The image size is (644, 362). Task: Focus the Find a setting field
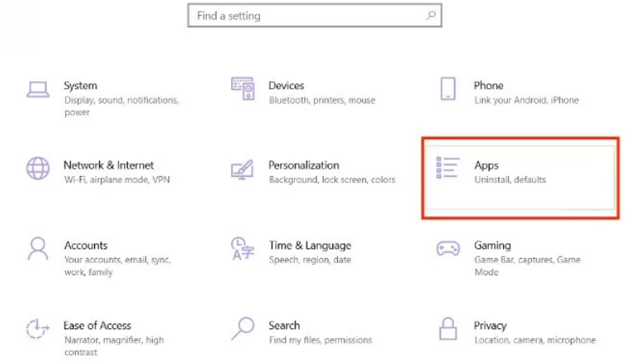306,15
